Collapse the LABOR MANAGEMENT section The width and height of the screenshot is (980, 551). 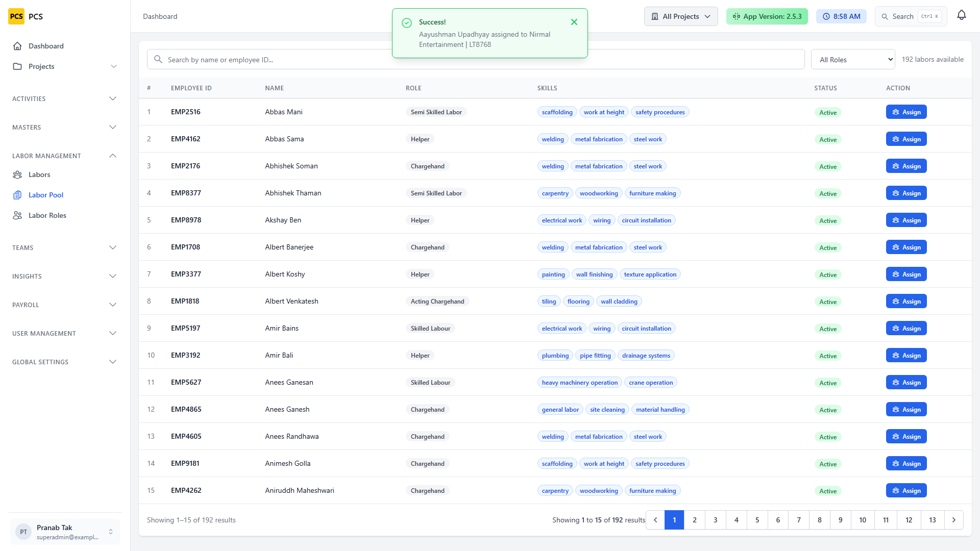[x=65, y=156]
